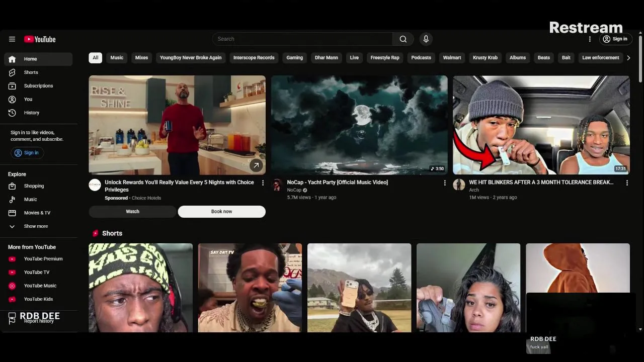Open Unlock Rewards Choice Privileges ad title

coord(180,186)
